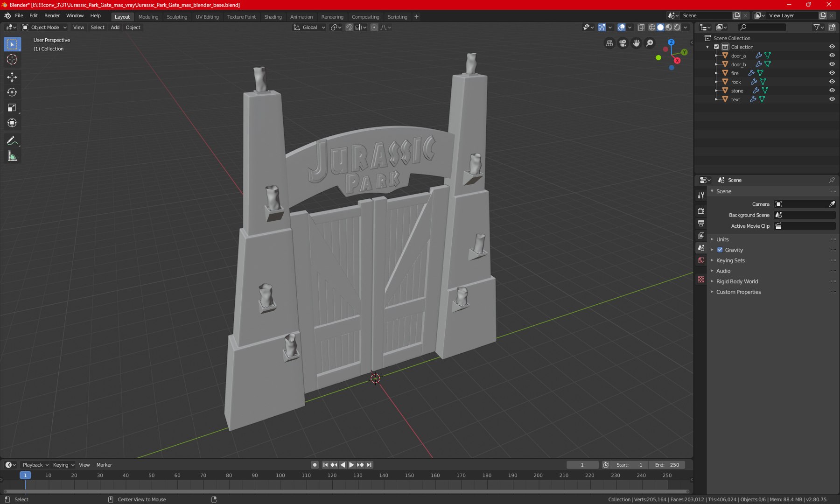Click the Start frame field
The width and height of the screenshot is (840, 504).
tap(630, 465)
